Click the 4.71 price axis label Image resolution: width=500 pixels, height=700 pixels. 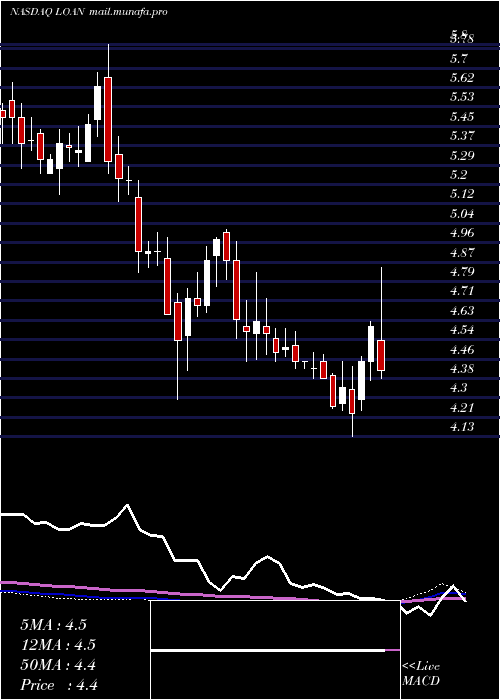(x=462, y=291)
